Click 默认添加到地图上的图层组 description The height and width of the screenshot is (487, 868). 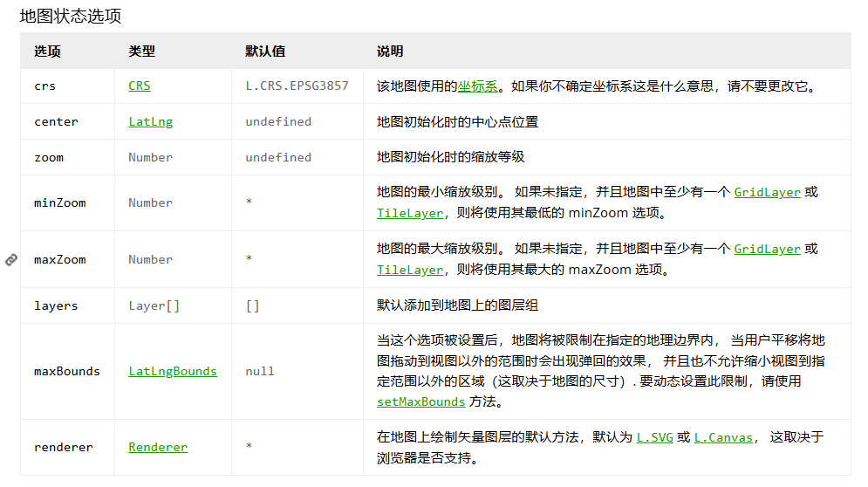tap(458, 305)
